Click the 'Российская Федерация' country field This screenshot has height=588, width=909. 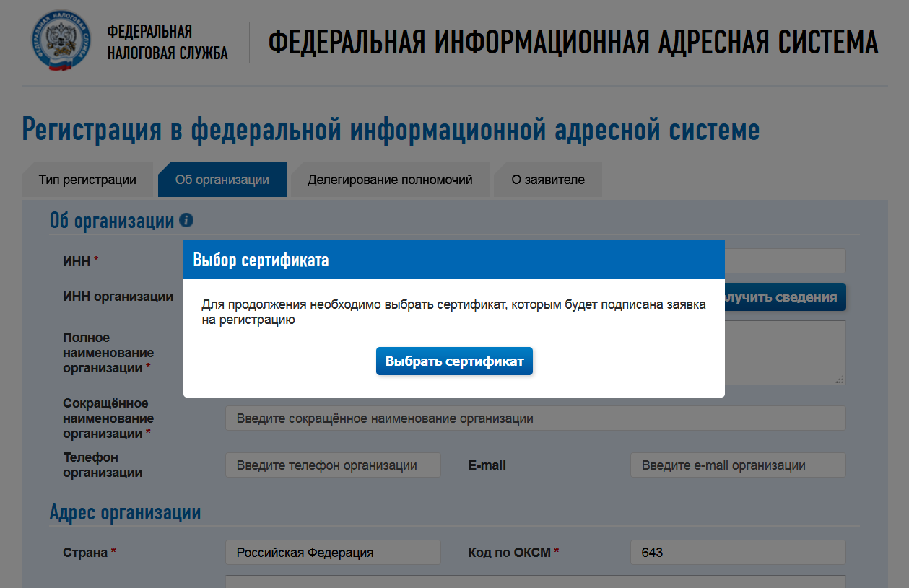tap(333, 553)
